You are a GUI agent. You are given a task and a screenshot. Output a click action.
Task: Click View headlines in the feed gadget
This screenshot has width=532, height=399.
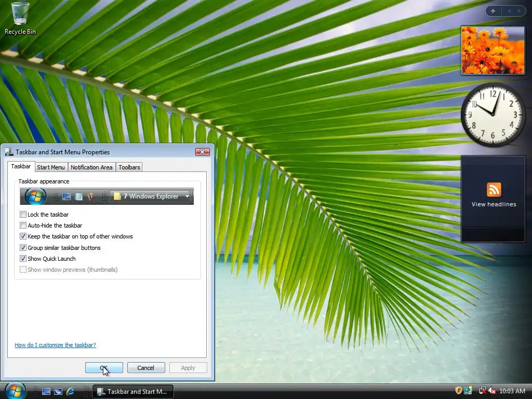(494, 204)
